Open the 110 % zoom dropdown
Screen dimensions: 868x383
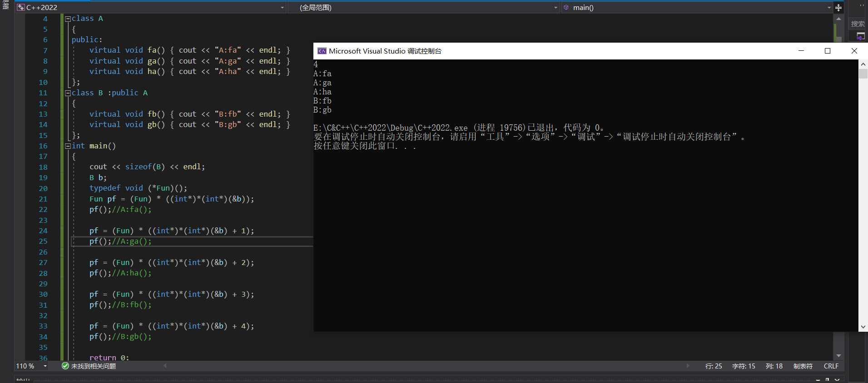(x=45, y=366)
